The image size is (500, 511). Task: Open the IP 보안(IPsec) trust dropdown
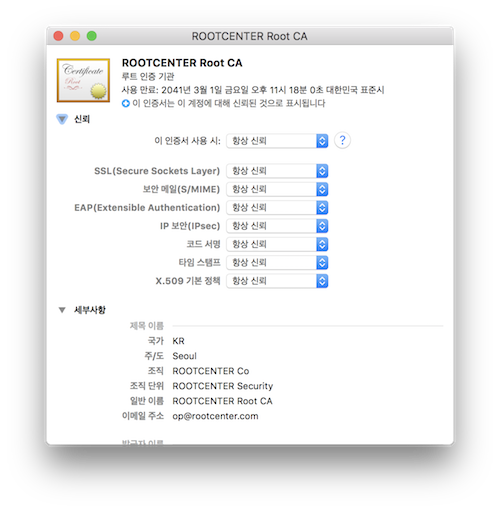(277, 226)
